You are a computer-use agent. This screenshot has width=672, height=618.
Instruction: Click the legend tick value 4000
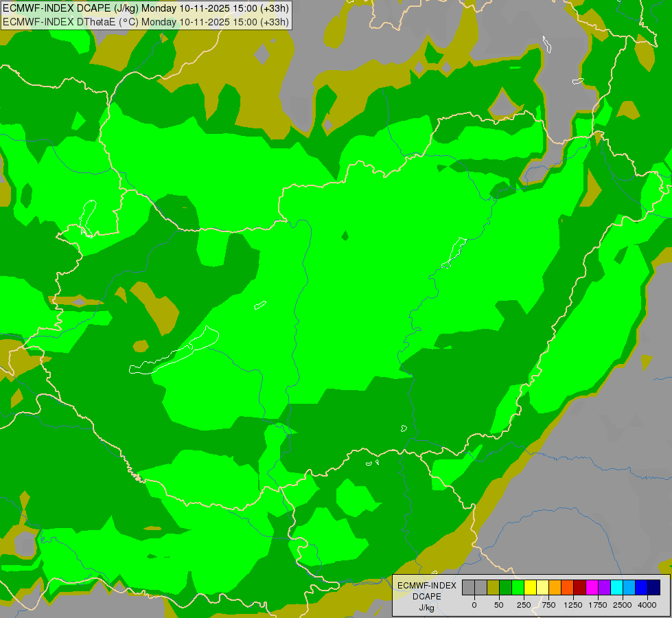coord(647,605)
